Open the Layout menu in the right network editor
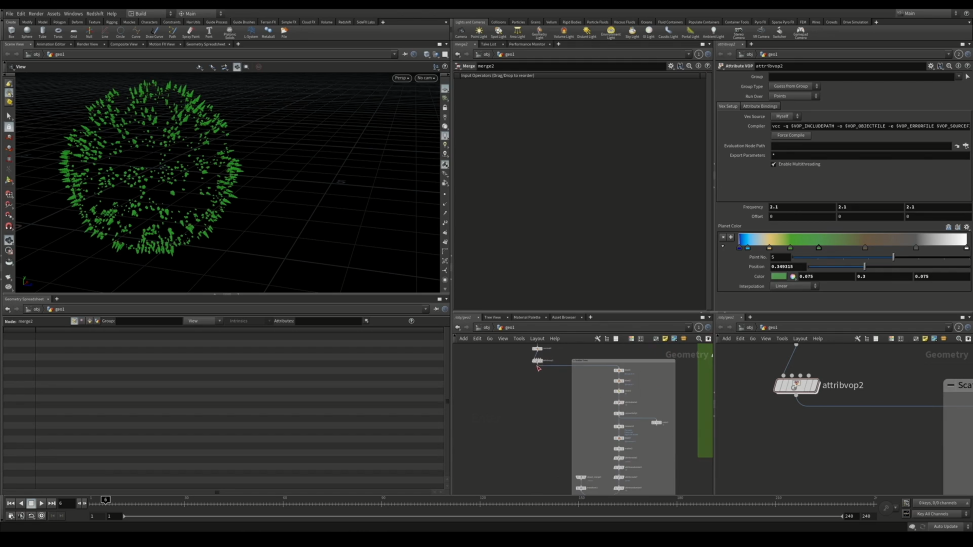This screenshot has width=973, height=547. pyautogui.click(x=800, y=339)
